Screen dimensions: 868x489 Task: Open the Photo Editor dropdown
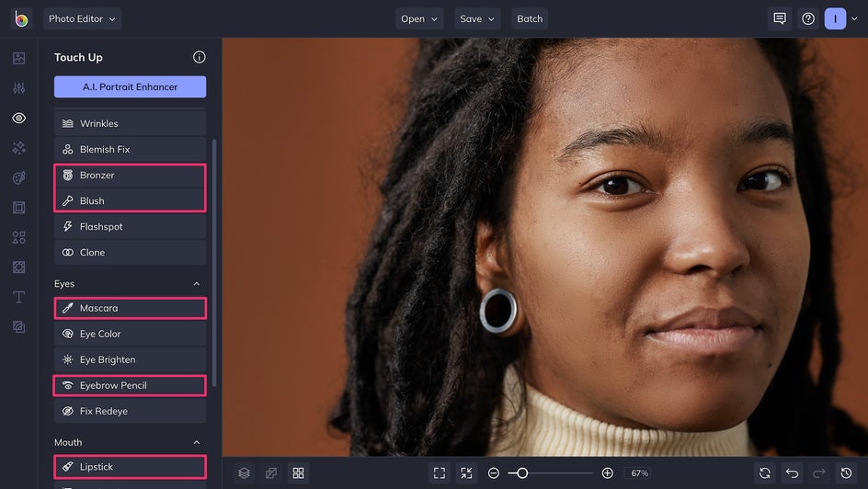click(82, 18)
